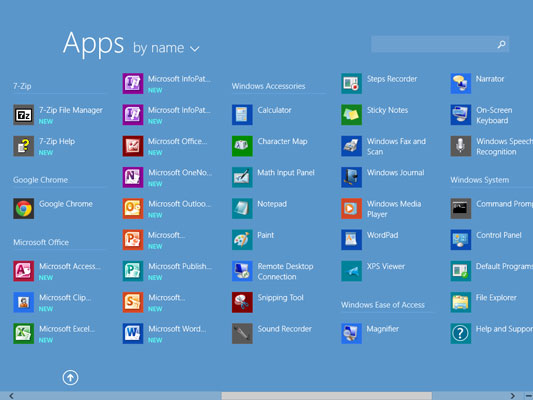Open Microsoft Access icon
Viewport: 533px width, 400px height.
23,271
